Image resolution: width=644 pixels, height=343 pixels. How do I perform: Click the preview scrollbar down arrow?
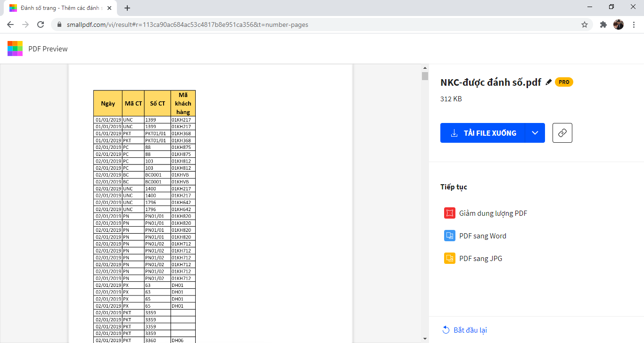tap(425, 338)
